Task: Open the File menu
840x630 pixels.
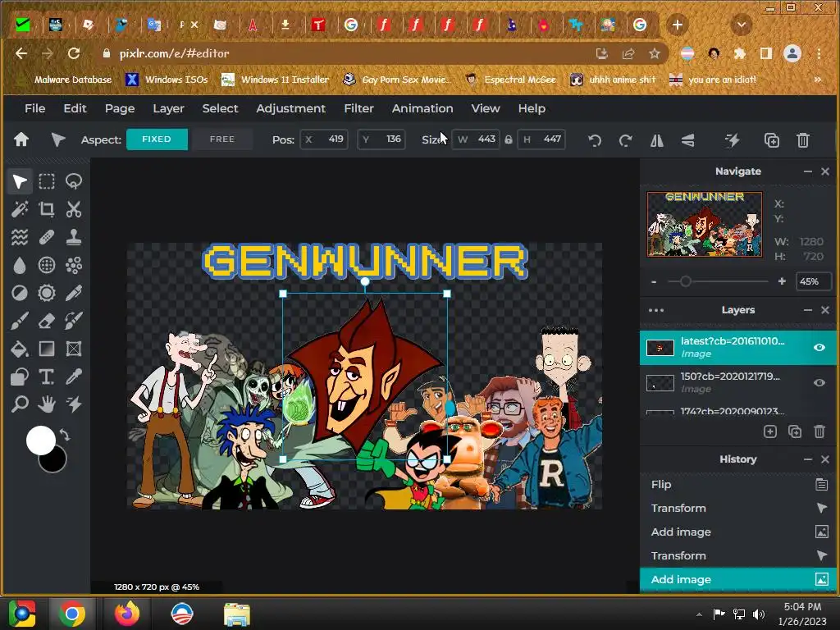Action: [34, 108]
